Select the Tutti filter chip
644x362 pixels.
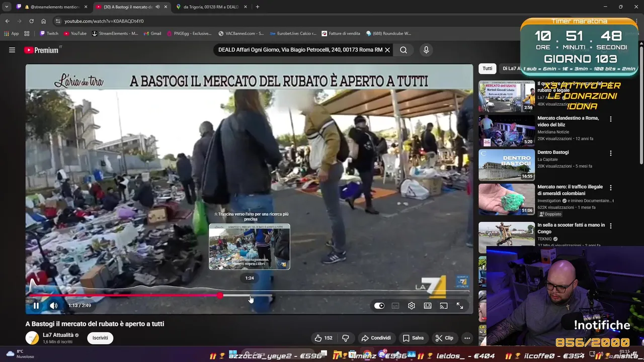point(488,68)
